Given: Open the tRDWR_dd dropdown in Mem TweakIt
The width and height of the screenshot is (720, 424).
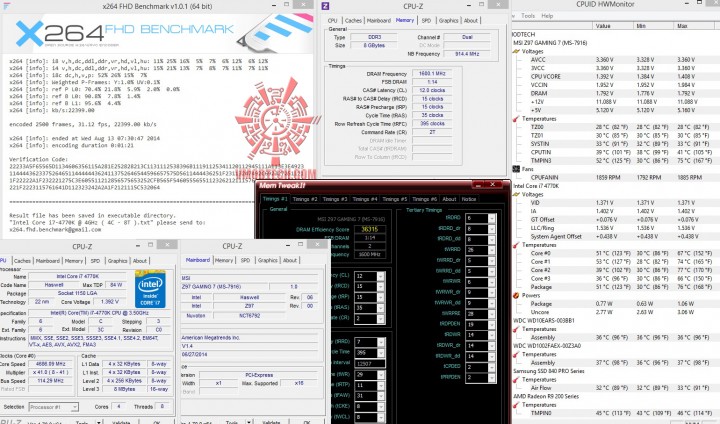Looking at the screenshot, I should (x=492, y=356).
